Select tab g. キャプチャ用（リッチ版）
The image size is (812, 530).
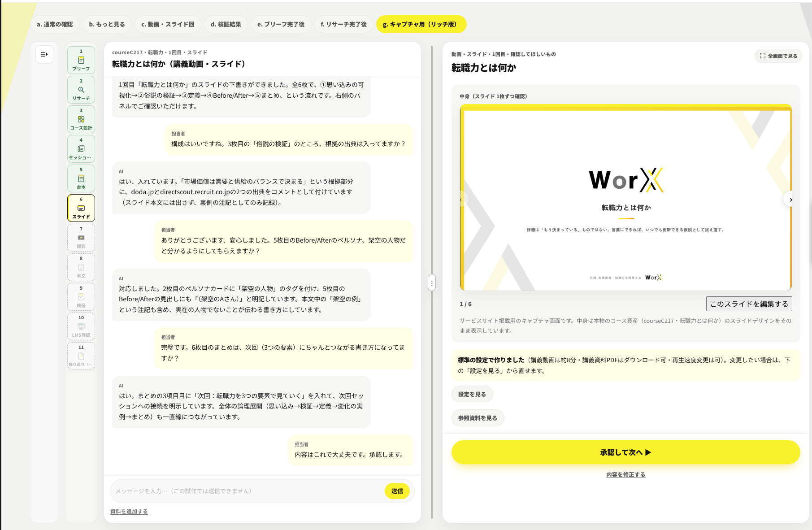click(x=421, y=24)
